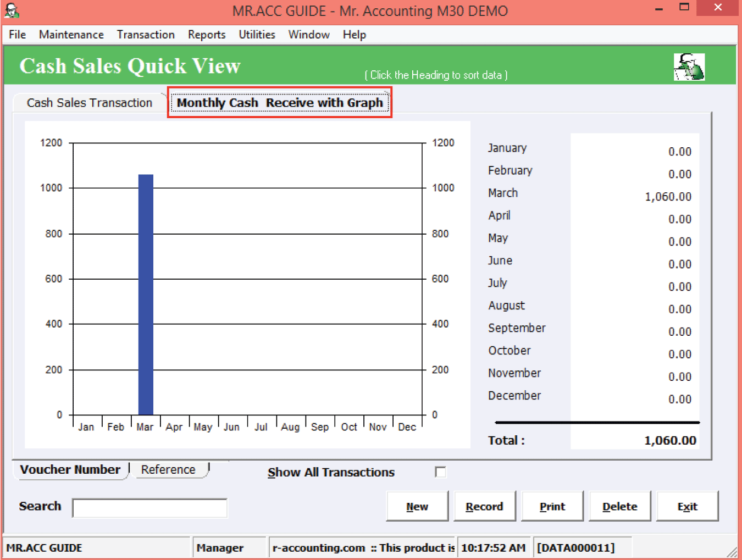742x560 pixels.
Task: Open the Transaction menu
Action: (x=145, y=35)
